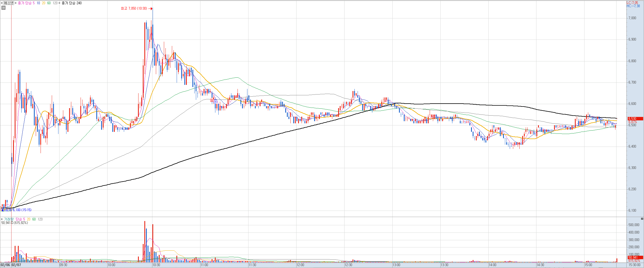This screenshot has width=644, height=268.
Task: Click the 10:30 time axis label
Action: pyautogui.click(x=156, y=265)
